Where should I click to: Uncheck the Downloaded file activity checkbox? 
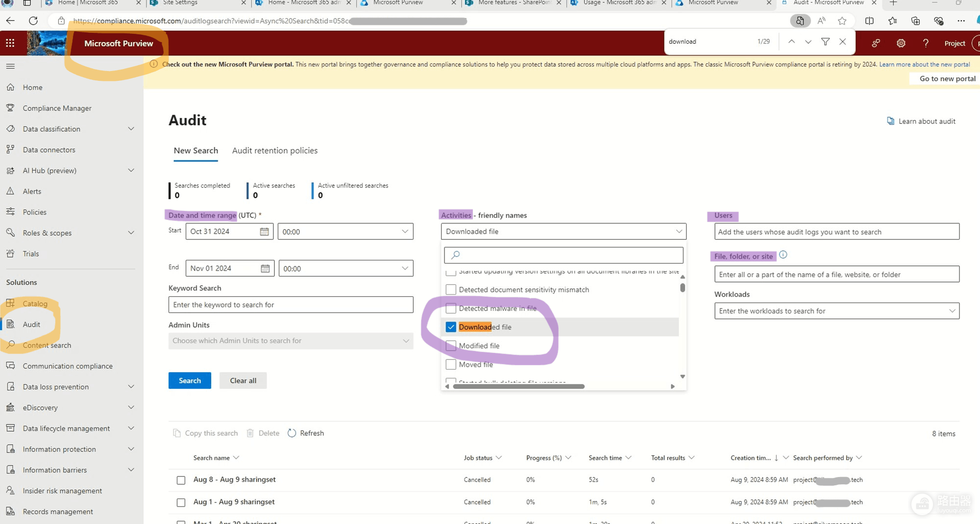[x=451, y=327]
